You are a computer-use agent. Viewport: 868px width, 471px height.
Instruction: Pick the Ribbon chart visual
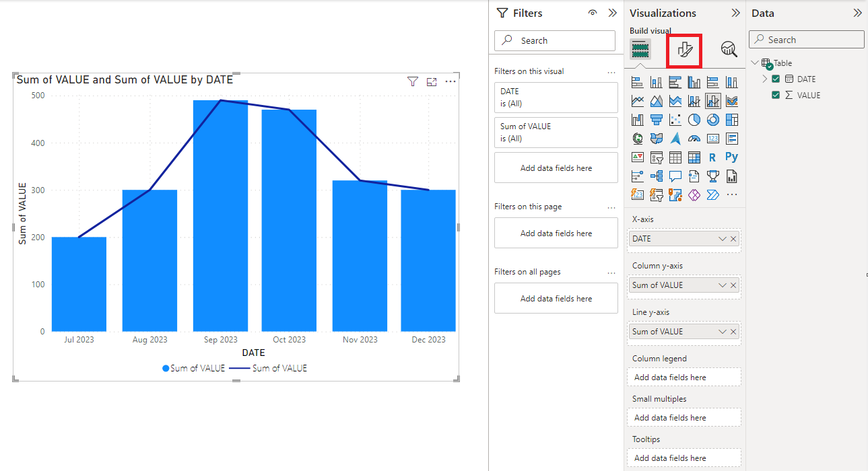click(x=732, y=102)
